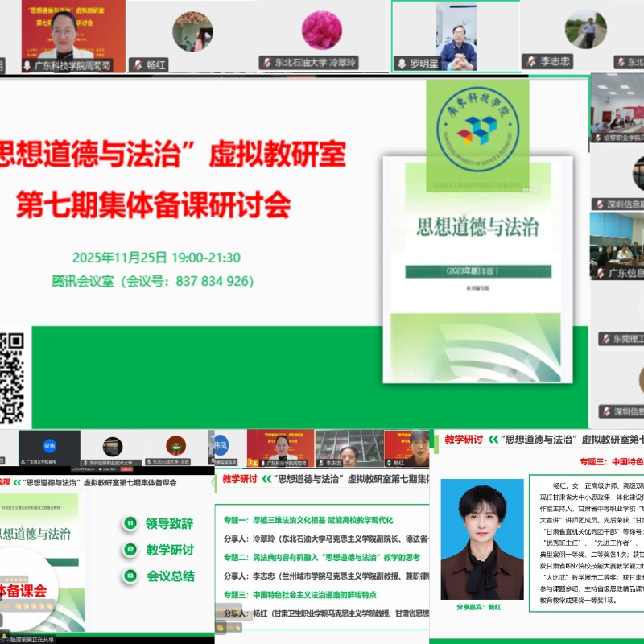Click the mic icon beside 罗明星

(x=401, y=63)
